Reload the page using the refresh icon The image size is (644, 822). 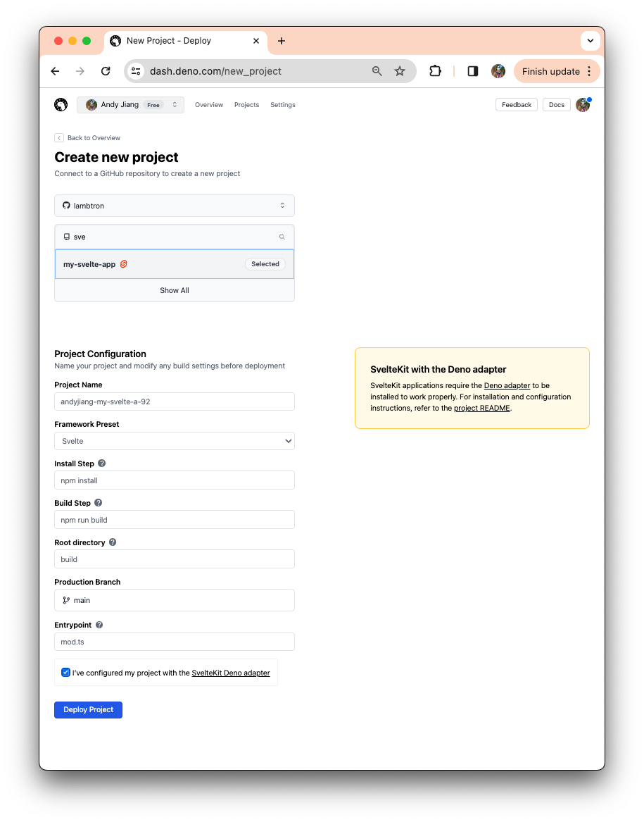[106, 71]
